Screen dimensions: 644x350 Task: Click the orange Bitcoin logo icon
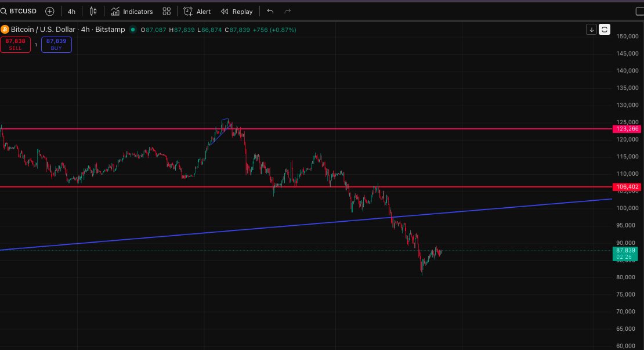pos(5,30)
